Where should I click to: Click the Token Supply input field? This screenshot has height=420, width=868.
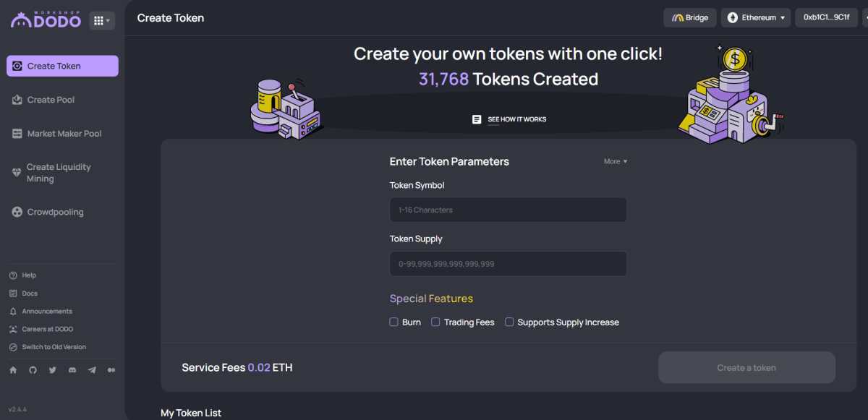[x=508, y=264]
